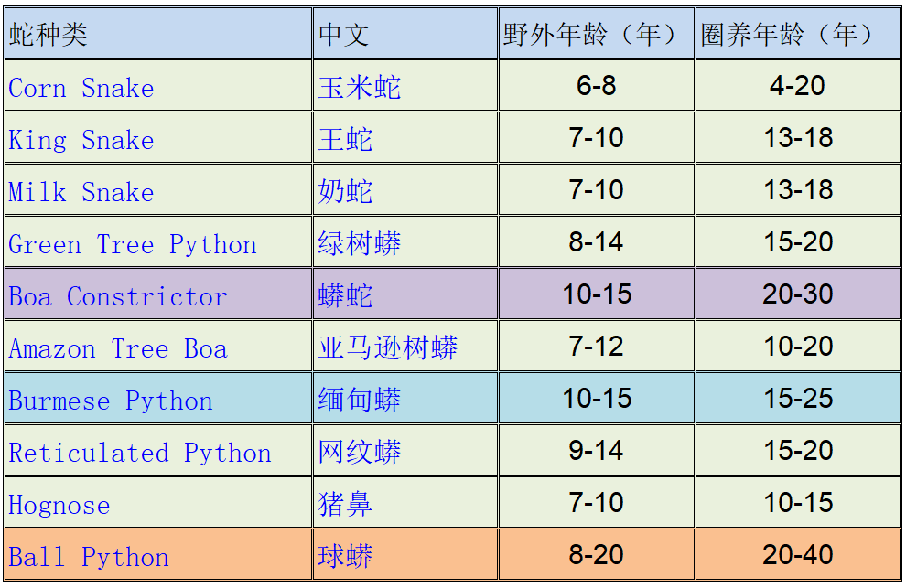The height and width of the screenshot is (588, 906).
Task: Open the Boa Constrictor link
Action: [118, 297]
